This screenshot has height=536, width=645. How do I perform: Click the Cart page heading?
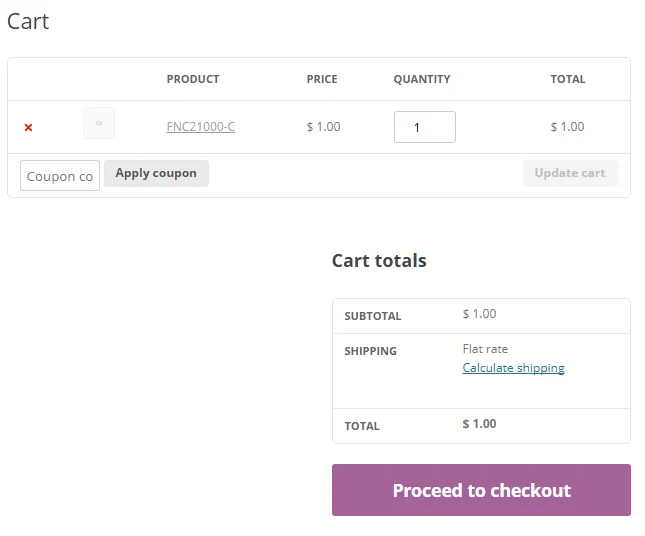coord(28,21)
